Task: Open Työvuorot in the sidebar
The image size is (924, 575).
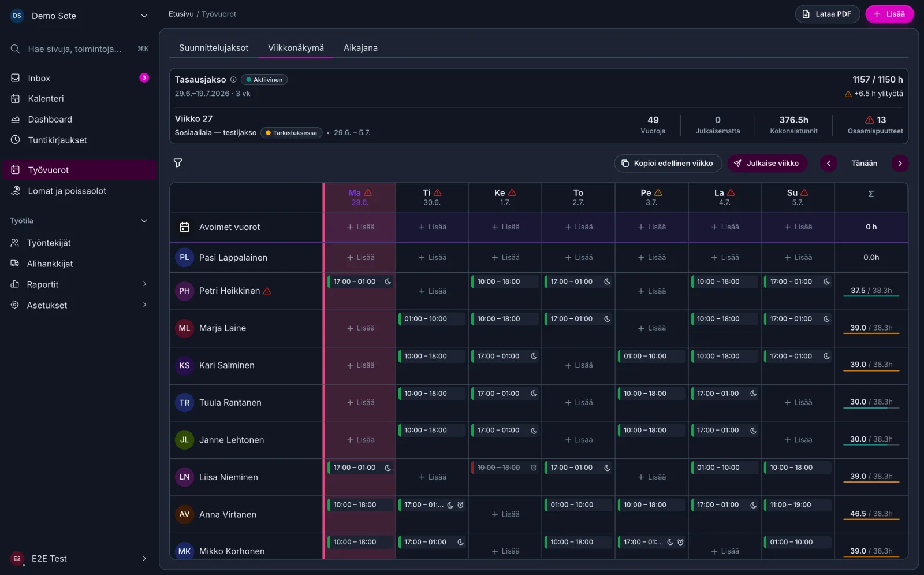Action: coord(79,170)
